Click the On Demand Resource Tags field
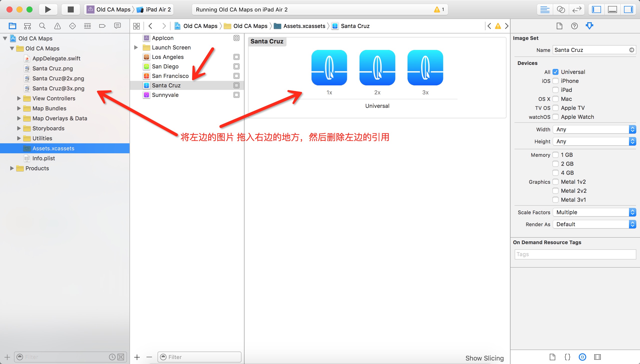Screen dimensions: 640x364 (x=575, y=254)
